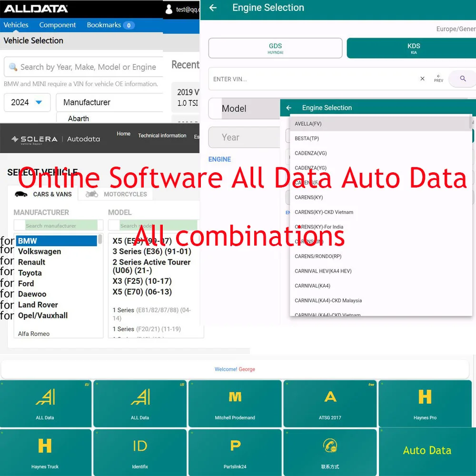Screen dimensions: 476x476
Task: Select Ford manufacturer
Action: (26, 283)
